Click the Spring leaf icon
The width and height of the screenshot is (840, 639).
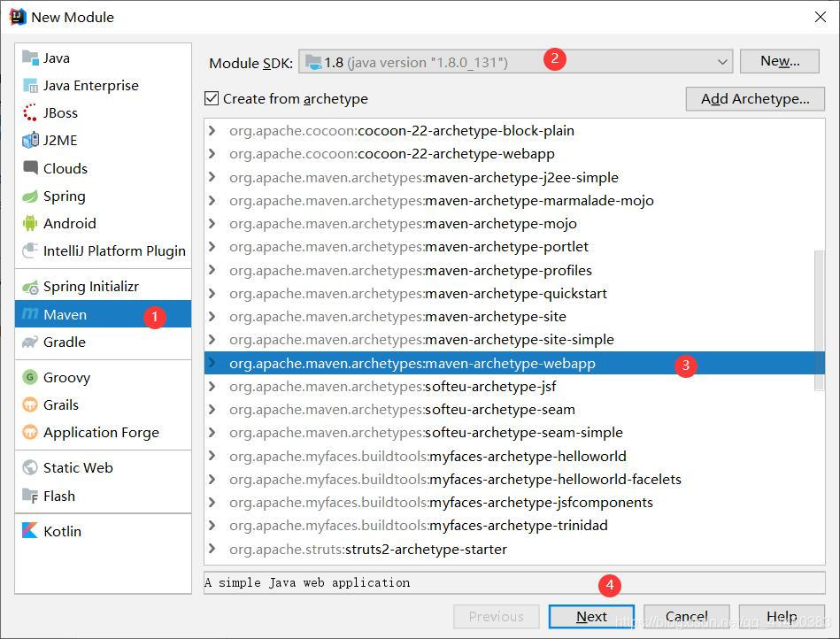point(30,196)
